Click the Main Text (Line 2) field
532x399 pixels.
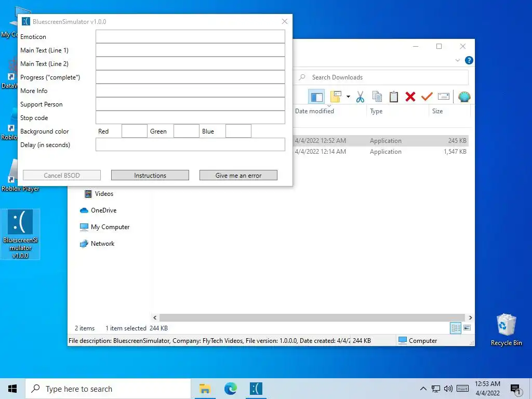tap(190, 63)
